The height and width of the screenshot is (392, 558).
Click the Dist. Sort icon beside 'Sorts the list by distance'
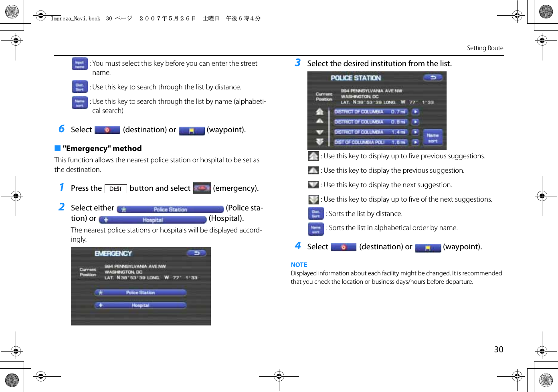click(315, 214)
